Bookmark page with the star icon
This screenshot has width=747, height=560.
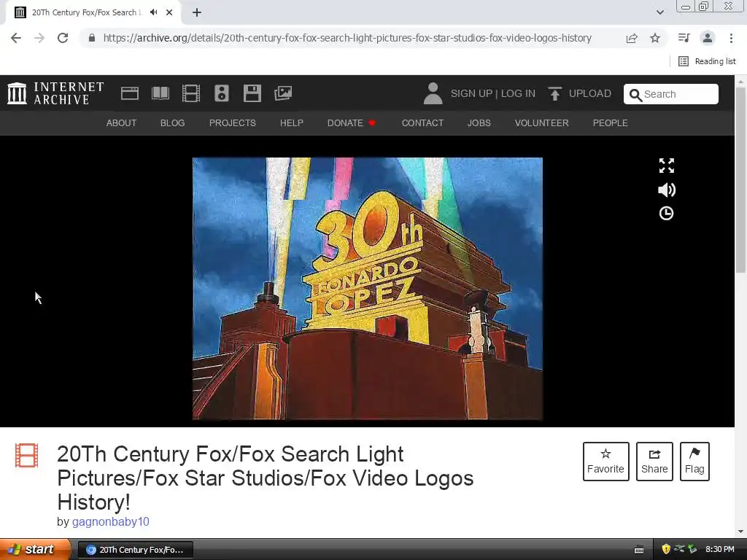(655, 38)
